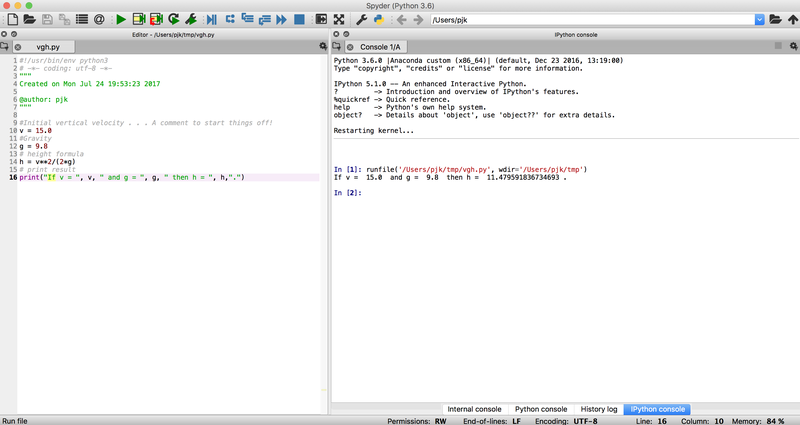Toggle fullscreen mode with crossed-arrows icon
The width and height of the screenshot is (800, 425).
[339, 19]
